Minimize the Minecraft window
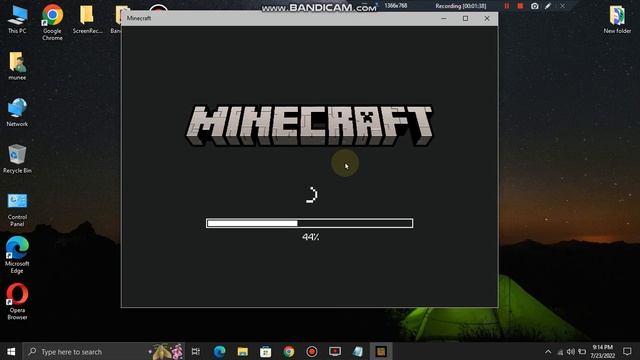 [444, 18]
